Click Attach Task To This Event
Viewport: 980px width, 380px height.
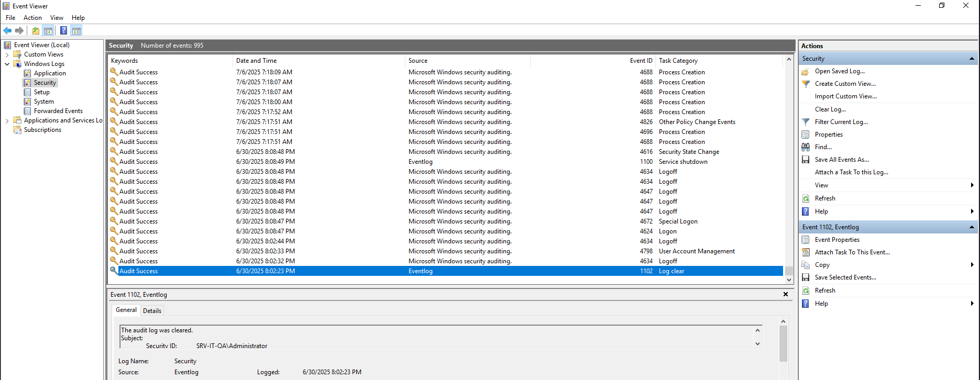pos(852,252)
